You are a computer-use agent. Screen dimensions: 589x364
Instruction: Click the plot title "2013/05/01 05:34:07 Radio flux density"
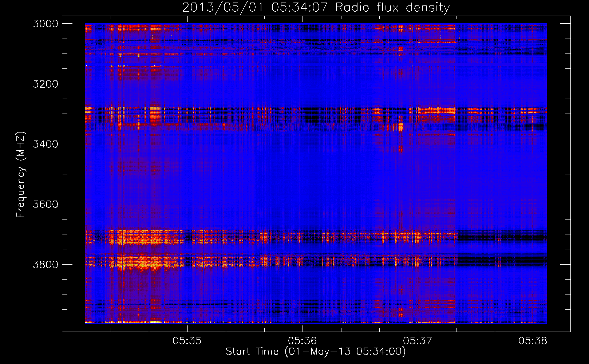[x=316, y=7]
